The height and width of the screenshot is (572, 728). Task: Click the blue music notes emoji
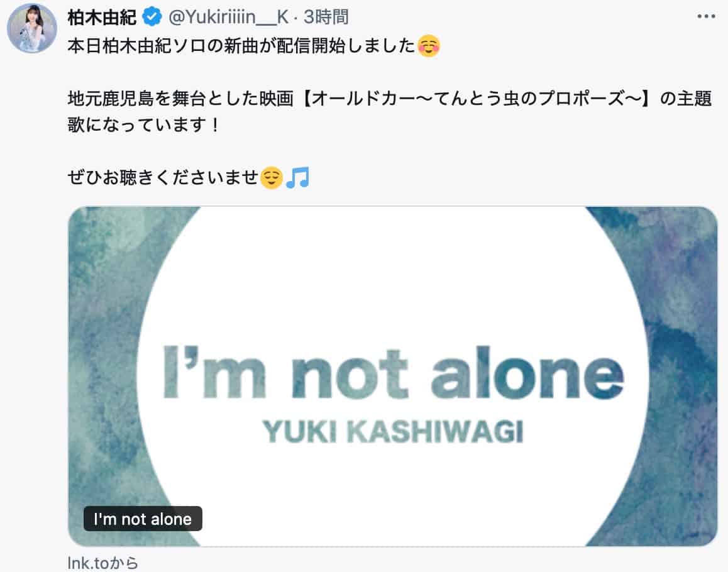click(297, 178)
